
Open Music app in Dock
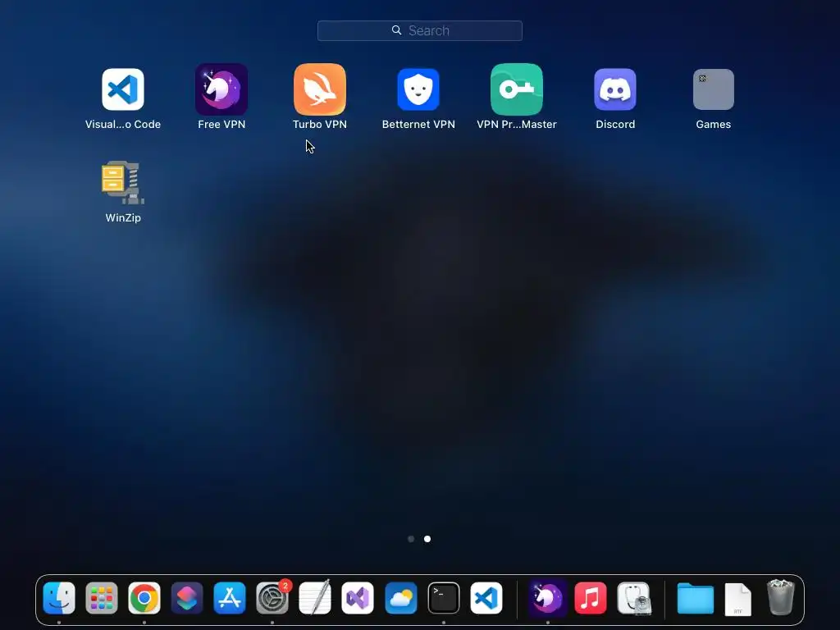(591, 598)
